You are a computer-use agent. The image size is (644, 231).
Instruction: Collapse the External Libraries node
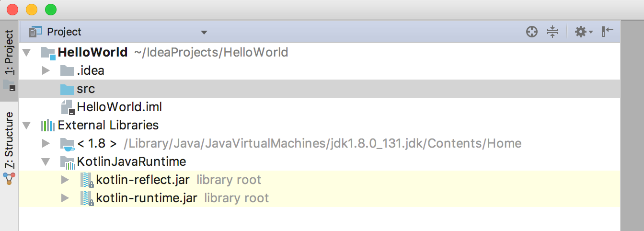[27, 126]
